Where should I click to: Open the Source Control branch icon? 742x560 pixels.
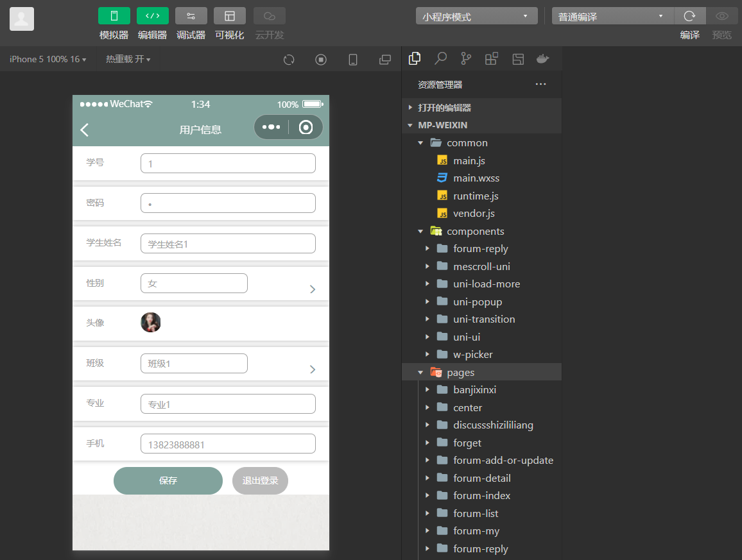pos(466,58)
